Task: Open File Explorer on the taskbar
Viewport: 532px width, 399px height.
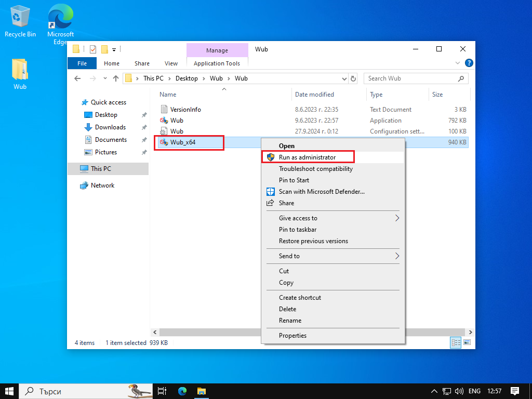Action: point(202,391)
